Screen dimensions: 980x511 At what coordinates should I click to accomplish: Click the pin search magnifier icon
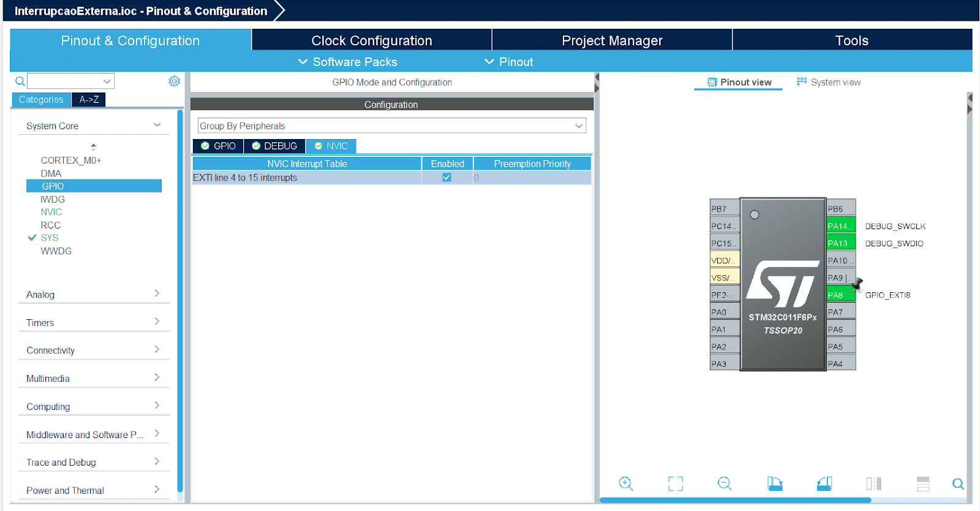(958, 484)
